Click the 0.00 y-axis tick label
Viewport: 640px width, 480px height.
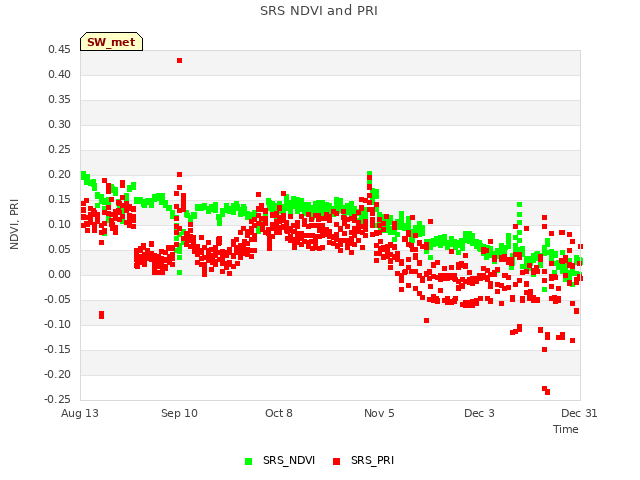(x=59, y=275)
